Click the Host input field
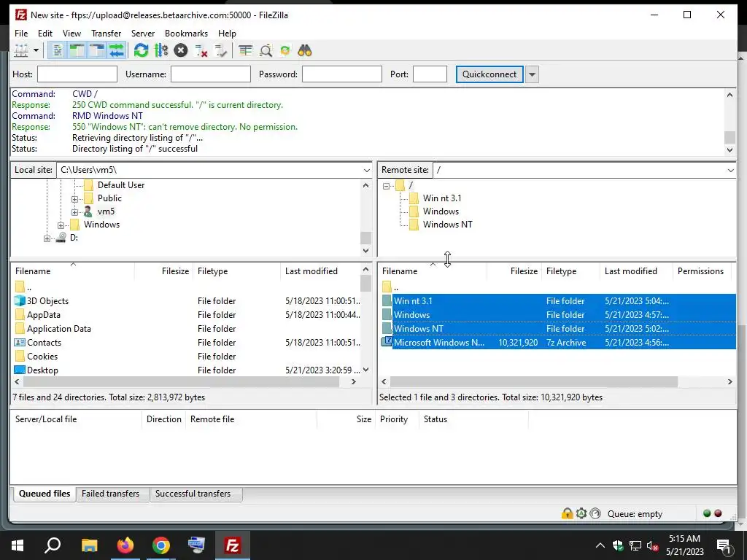Screen dimensions: 747x560 coord(77,74)
